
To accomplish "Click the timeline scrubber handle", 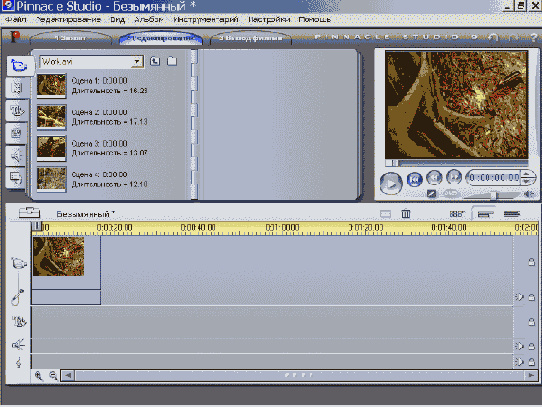I will 36,226.
